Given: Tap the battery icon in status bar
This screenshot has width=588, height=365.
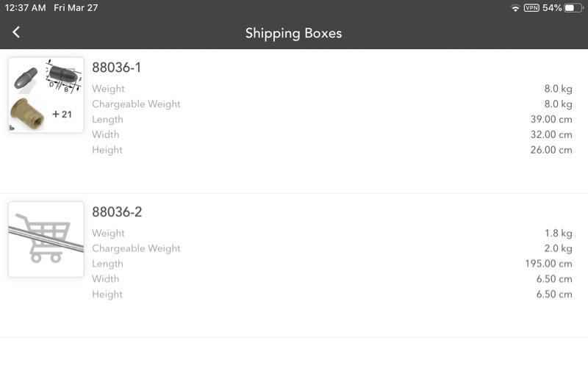Looking at the screenshot, I should pos(573,8).
